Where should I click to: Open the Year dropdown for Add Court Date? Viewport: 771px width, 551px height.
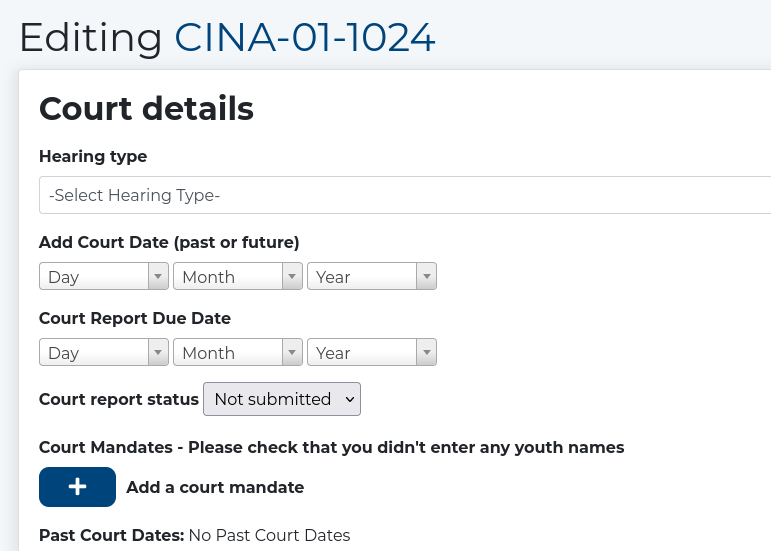372,276
